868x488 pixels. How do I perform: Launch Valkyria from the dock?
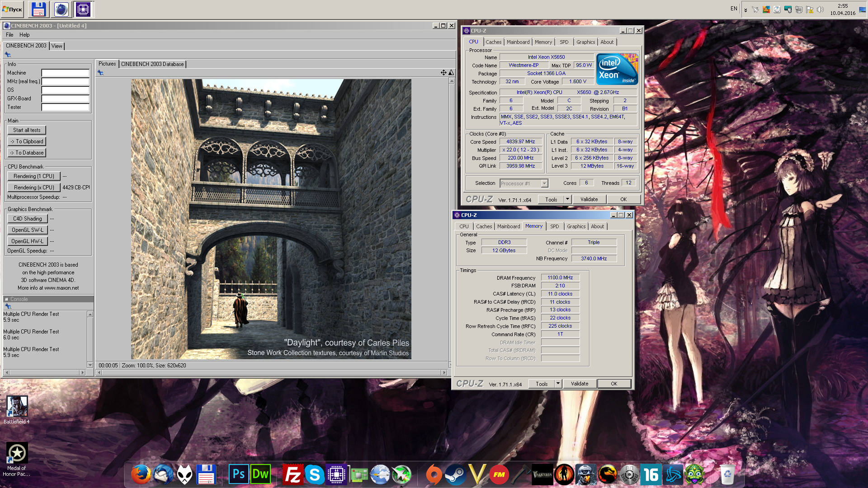(542, 474)
